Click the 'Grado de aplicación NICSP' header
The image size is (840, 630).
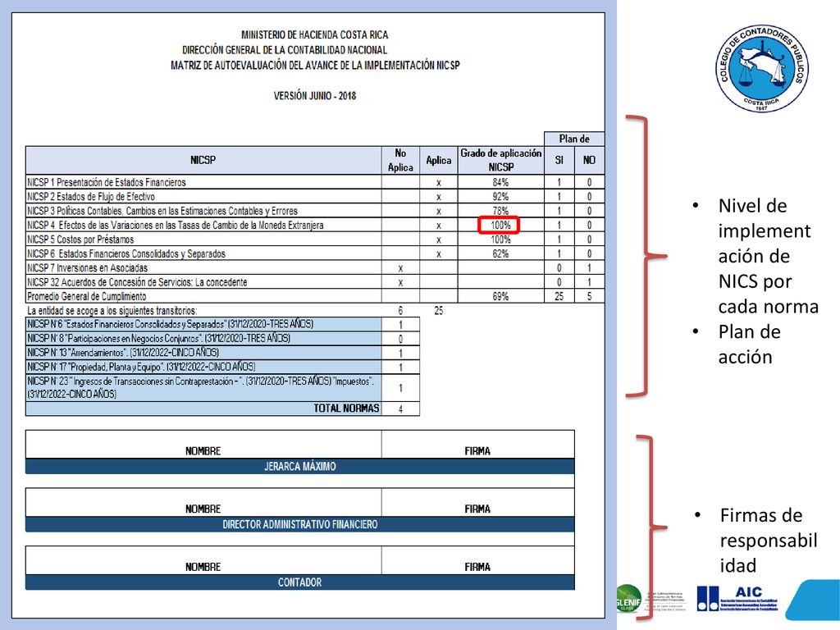pyautogui.click(x=501, y=160)
